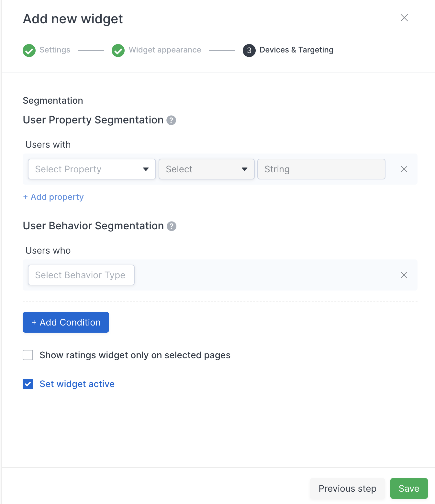This screenshot has height=504, width=435.
Task: Click the Add Condition button
Action: 66,322
